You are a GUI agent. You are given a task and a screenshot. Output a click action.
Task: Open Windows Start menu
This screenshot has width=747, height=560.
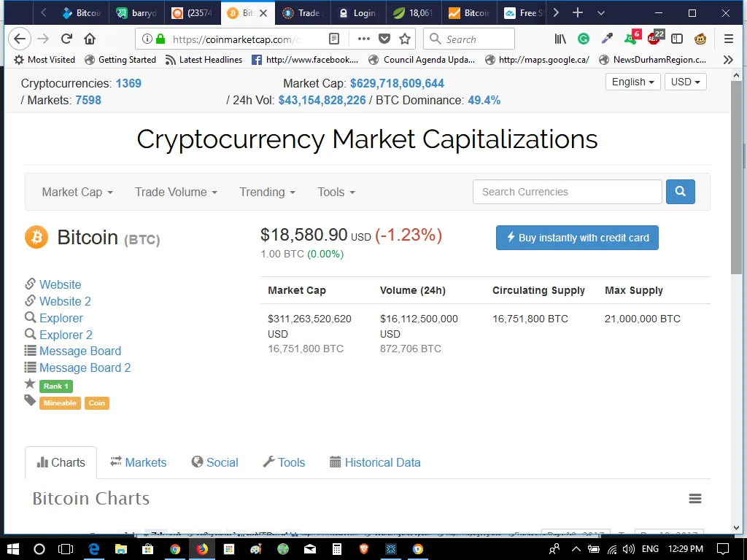pos(13,549)
